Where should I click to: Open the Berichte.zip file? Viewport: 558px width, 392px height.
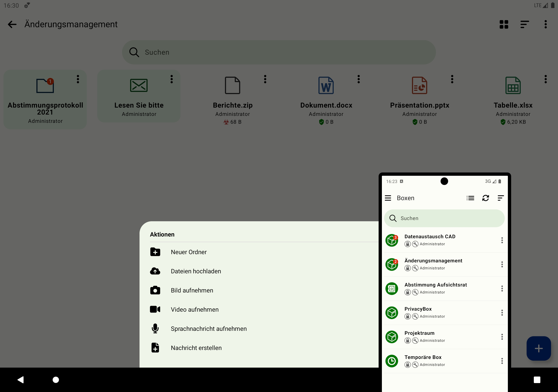coord(233,100)
